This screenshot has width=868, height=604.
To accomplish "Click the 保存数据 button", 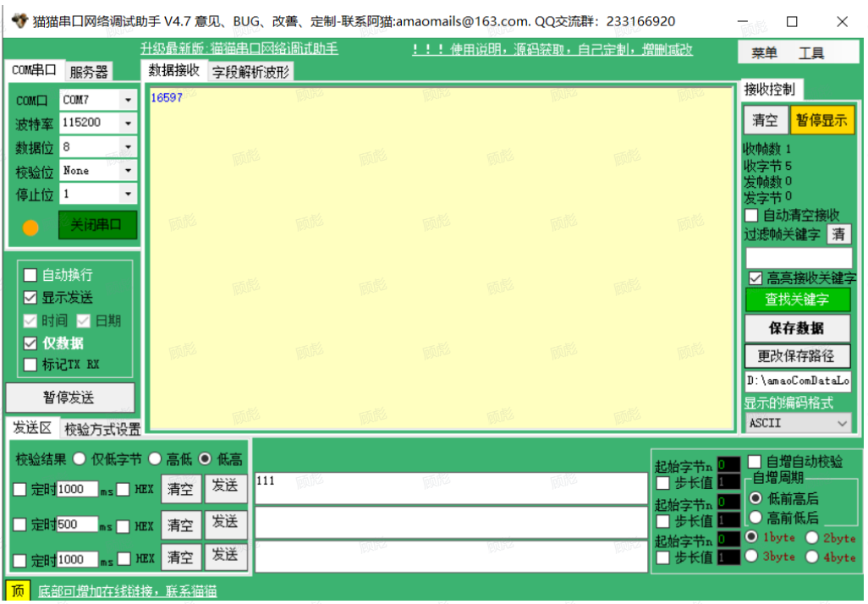I will click(x=798, y=327).
